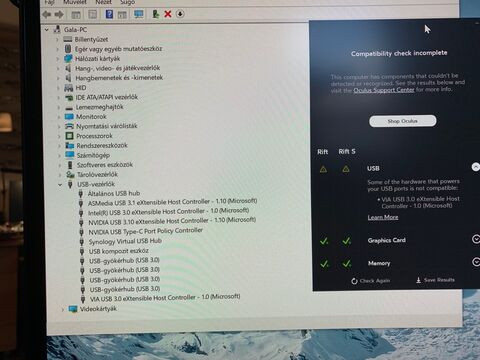Click the scan for hardware changes monitor icon

pyautogui.click(x=138, y=14)
